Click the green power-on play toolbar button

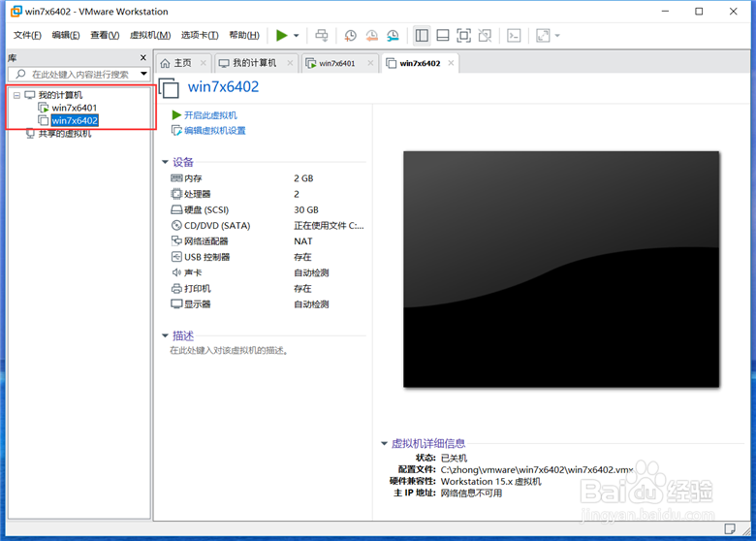click(x=282, y=35)
